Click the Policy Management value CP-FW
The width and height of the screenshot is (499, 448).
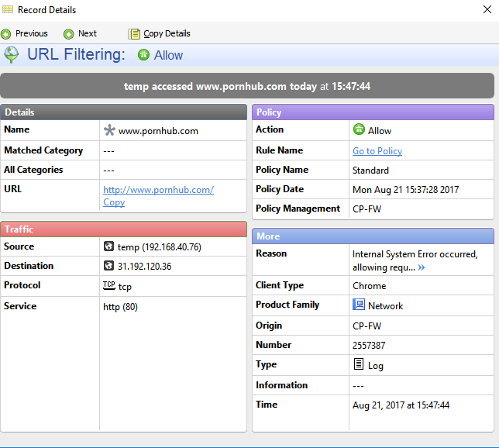[x=367, y=208]
